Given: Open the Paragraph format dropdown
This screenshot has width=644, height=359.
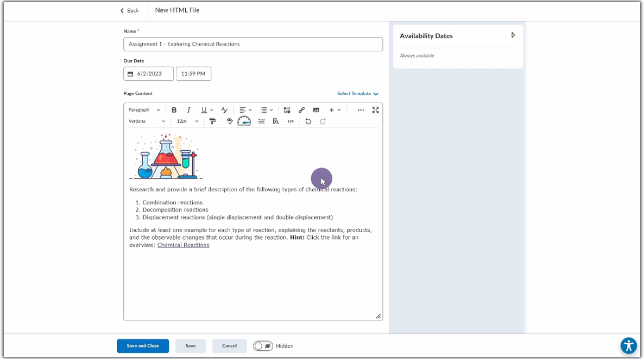Looking at the screenshot, I should pyautogui.click(x=144, y=110).
